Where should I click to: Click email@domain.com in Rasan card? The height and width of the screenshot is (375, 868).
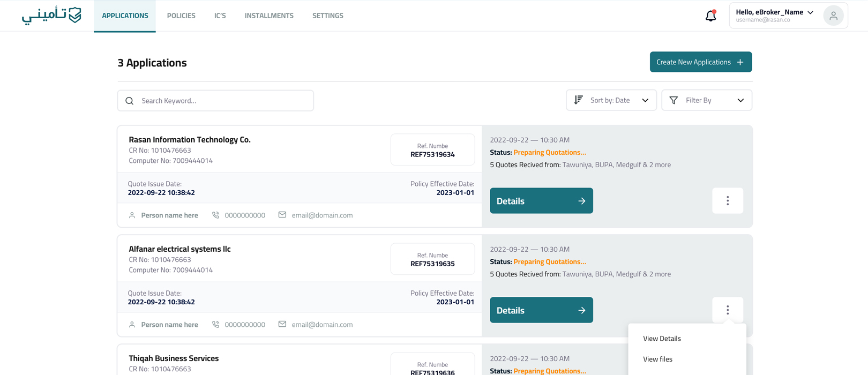click(x=322, y=215)
